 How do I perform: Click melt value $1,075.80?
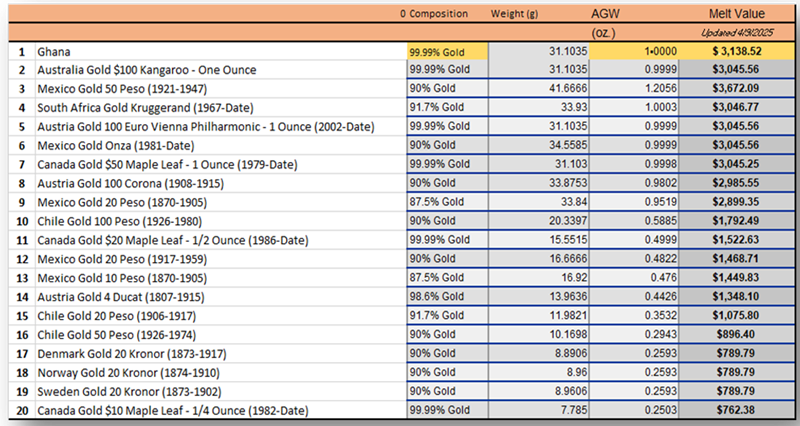click(x=737, y=315)
